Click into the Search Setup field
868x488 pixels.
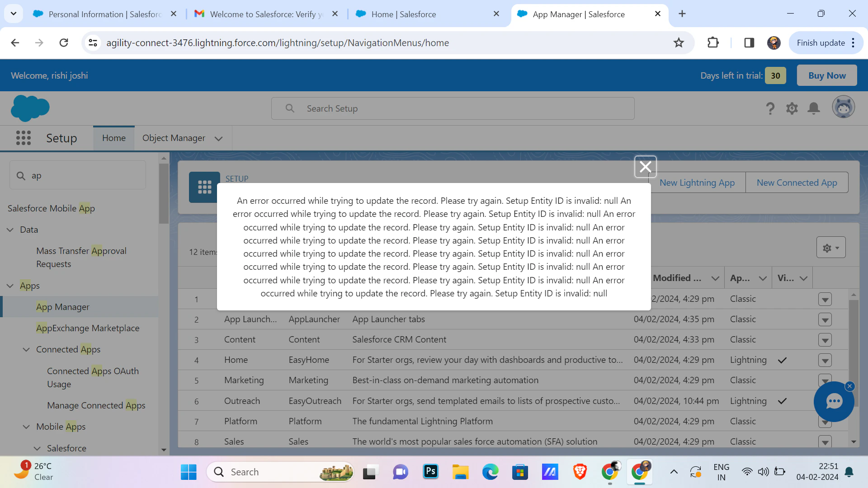(453, 109)
